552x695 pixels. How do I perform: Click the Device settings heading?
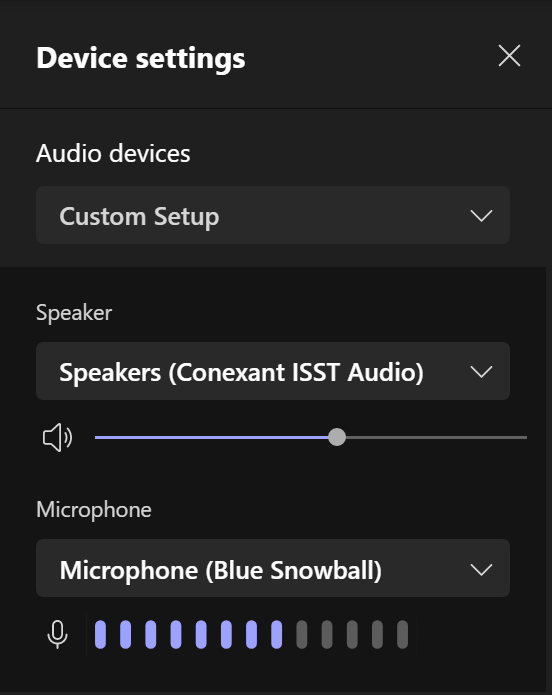pos(141,59)
